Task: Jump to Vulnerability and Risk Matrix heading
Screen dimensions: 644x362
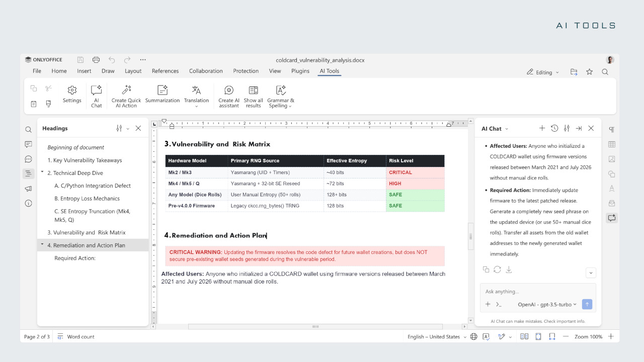Action: (x=87, y=232)
